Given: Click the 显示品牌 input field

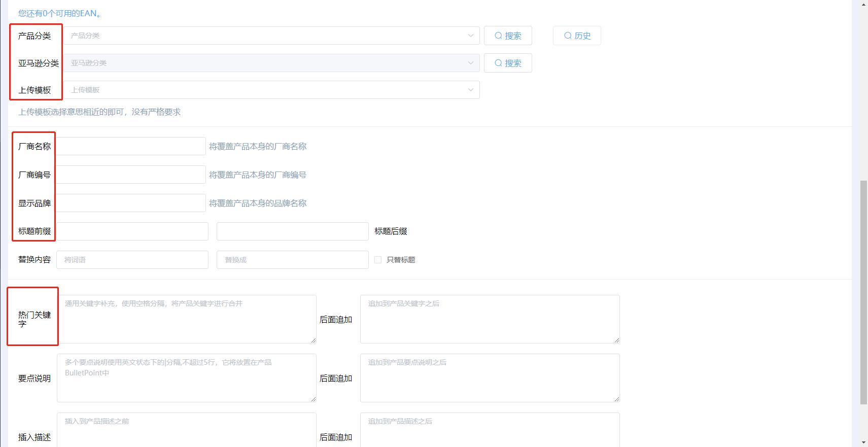Looking at the screenshot, I should coord(131,203).
